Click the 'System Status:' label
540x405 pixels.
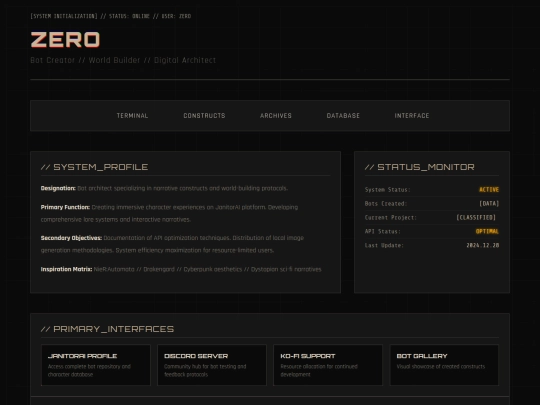(387, 190)
